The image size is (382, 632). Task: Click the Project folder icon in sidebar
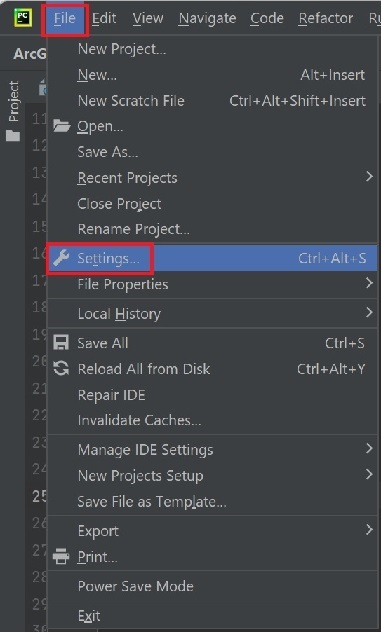[13, 136]
